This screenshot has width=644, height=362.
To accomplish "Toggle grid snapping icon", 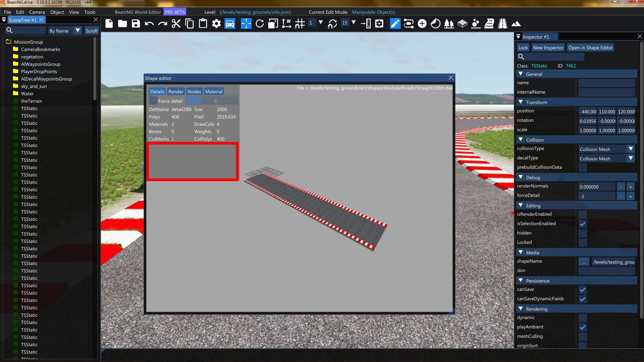I will click(x=300, y=23).
